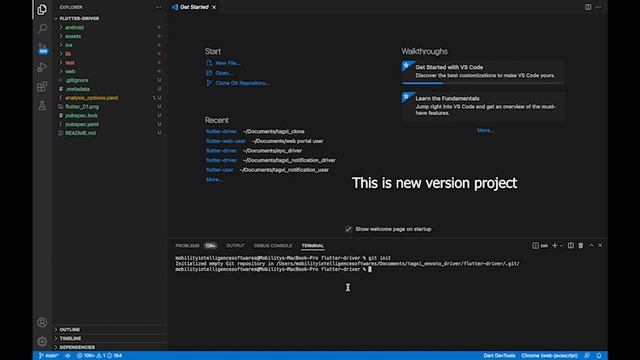
Task: Open Source Control view with badge
Action: [42, 48]
